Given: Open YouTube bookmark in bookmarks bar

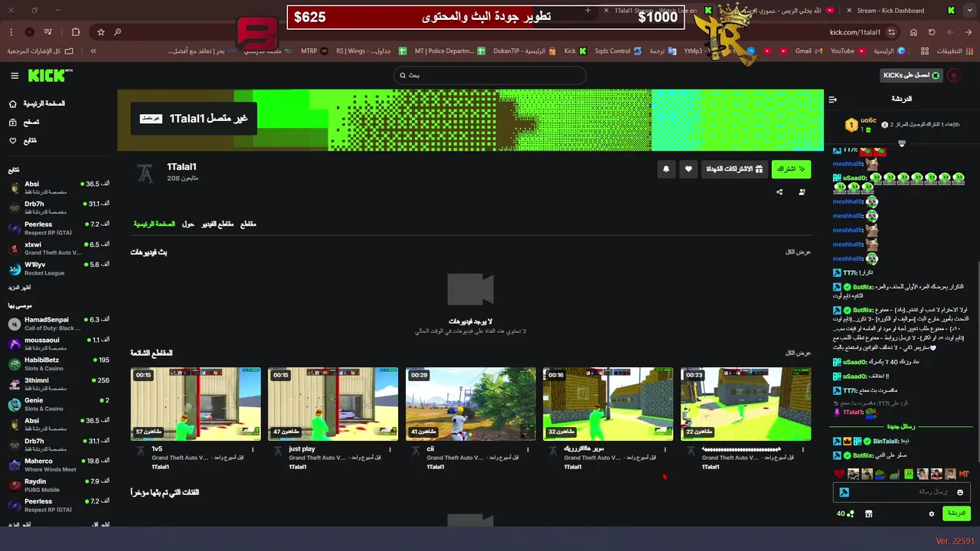Looking at the screenshot, I should click(x=848, y=51).
